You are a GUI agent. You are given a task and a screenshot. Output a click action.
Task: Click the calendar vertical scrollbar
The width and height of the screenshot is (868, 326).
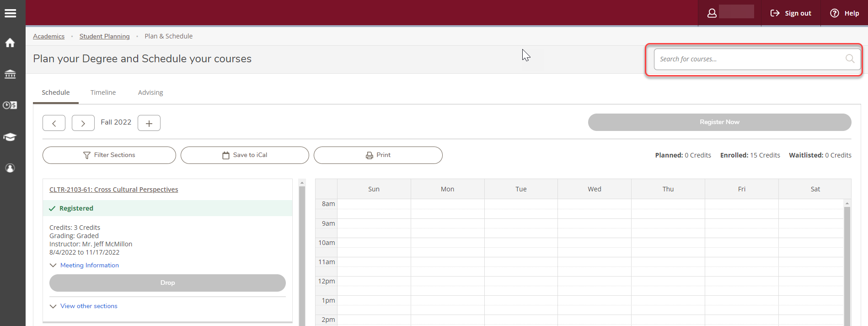pos(847,266)
